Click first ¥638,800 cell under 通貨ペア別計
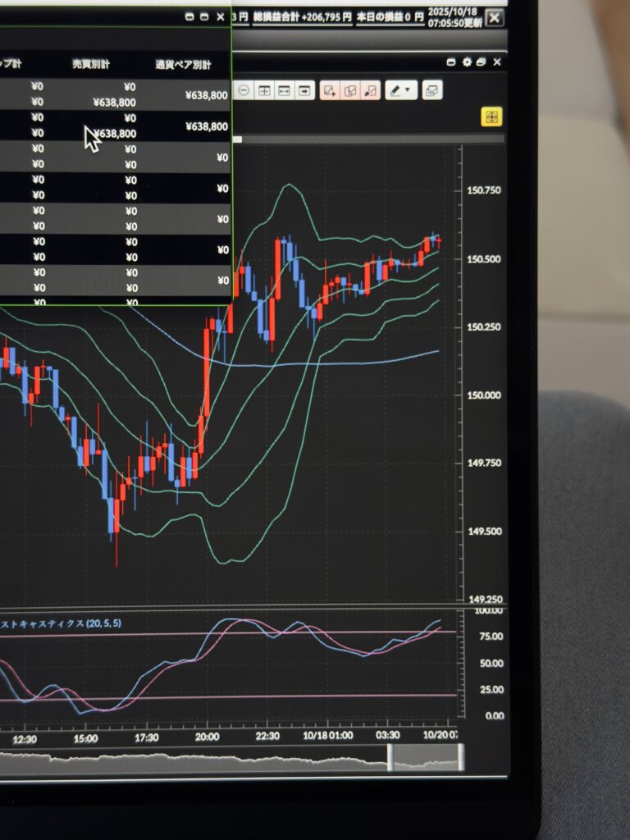 206,95
